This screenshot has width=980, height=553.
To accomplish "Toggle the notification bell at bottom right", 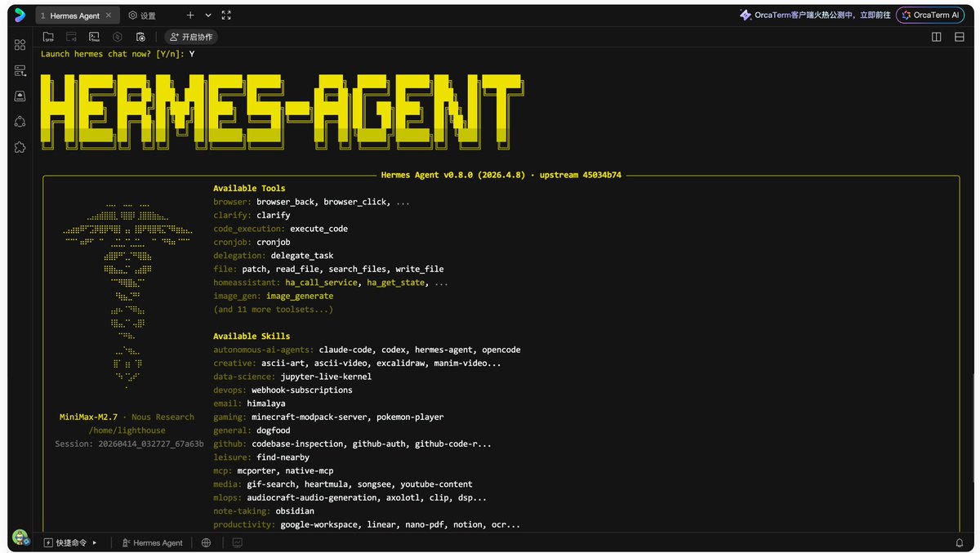I will point(960,542).
